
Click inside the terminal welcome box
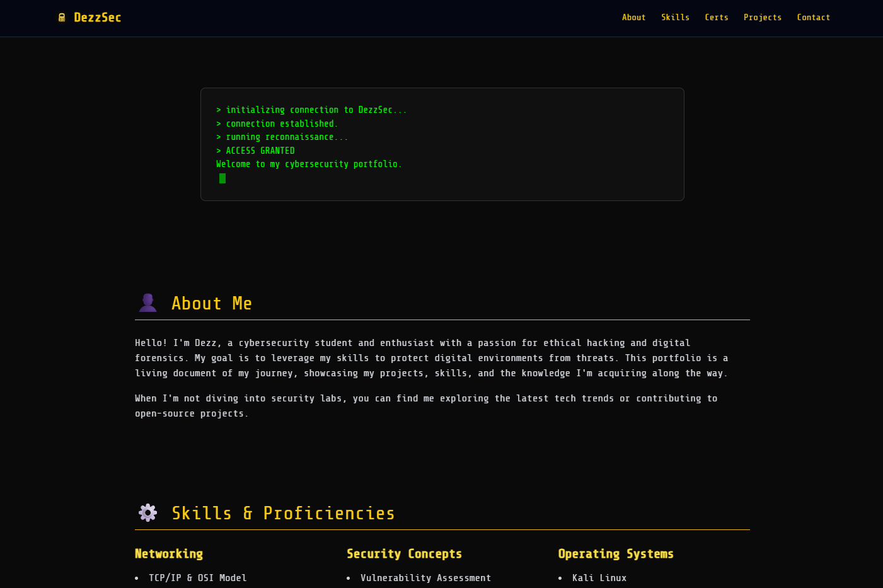[441, 144]
